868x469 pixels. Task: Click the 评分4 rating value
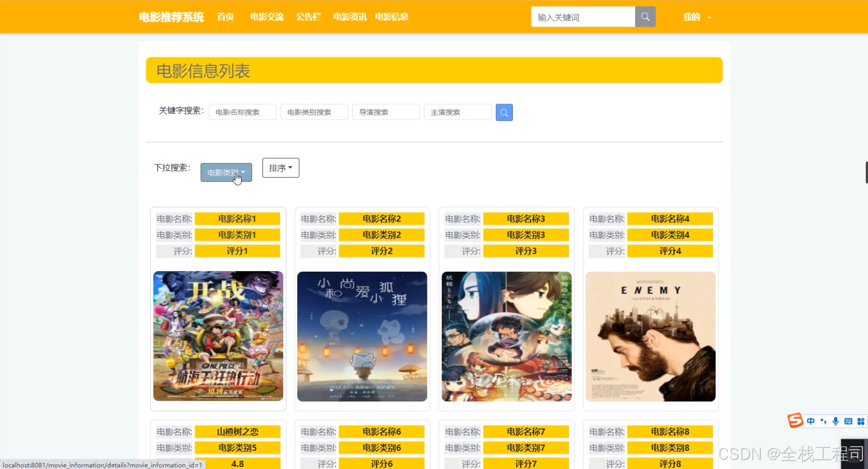(670, 251)
